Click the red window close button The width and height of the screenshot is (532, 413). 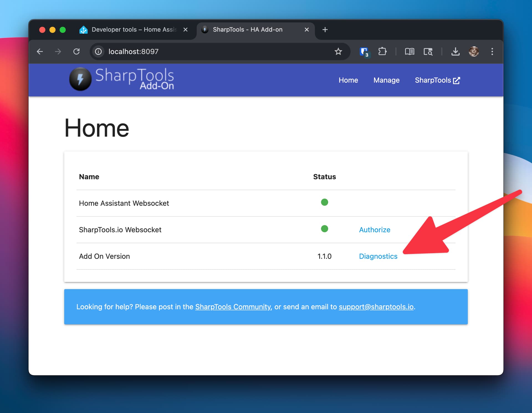[x=42, y=30]
